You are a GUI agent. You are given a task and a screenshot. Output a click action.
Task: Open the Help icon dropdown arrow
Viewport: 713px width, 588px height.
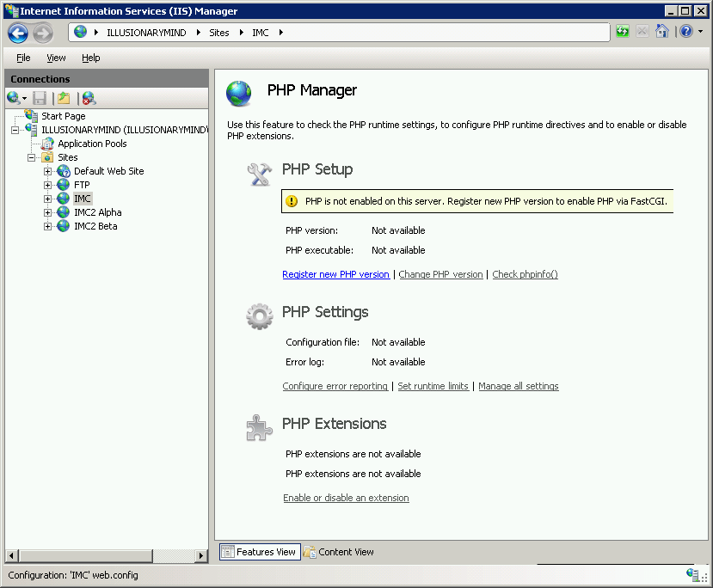coord(700,31)
